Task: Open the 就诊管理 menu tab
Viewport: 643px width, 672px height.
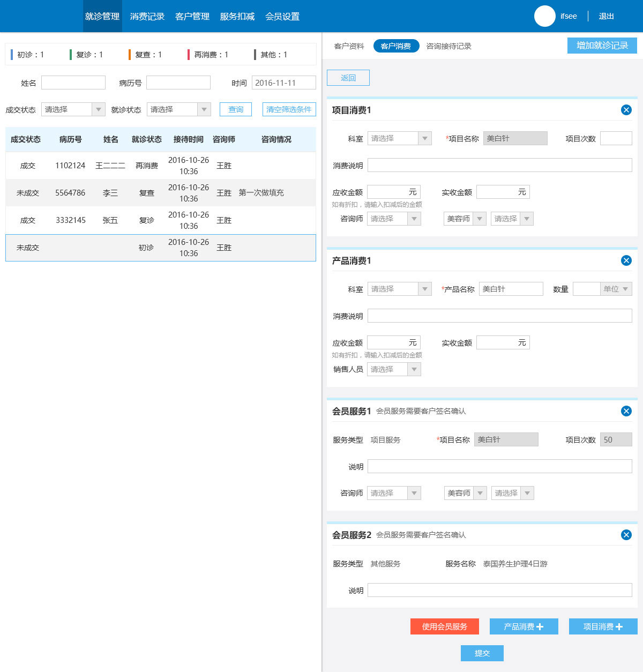Action: point(102,16)
